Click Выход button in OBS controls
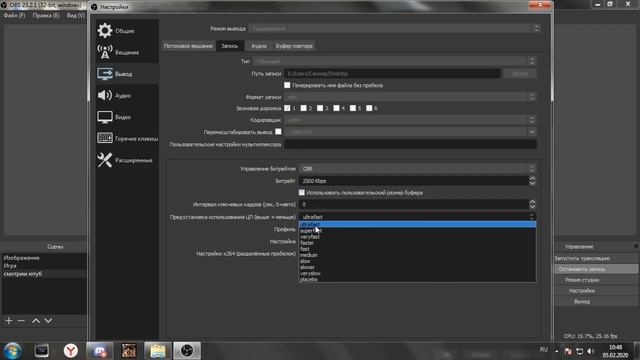 pos(596,301)
